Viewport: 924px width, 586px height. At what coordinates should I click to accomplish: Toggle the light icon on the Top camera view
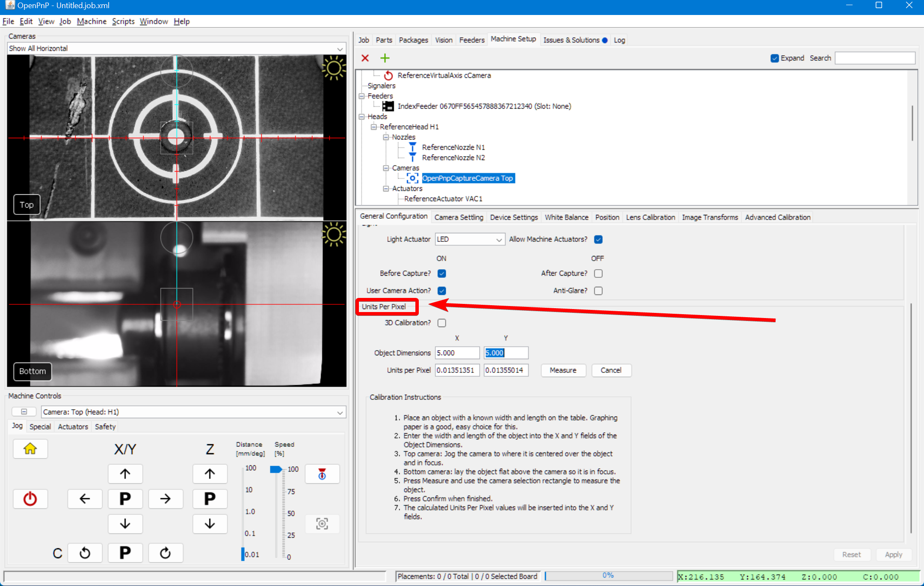334,68
